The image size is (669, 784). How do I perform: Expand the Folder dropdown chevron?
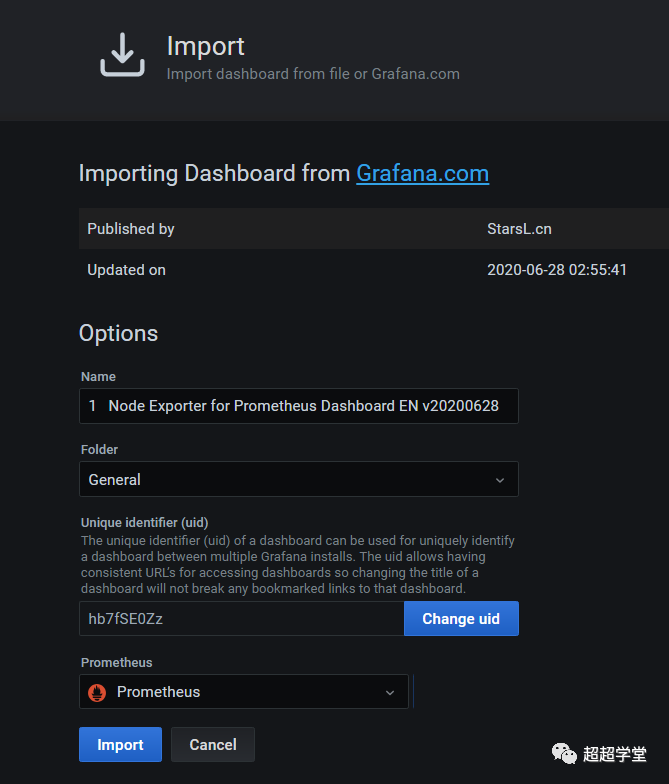click(500, 480)
